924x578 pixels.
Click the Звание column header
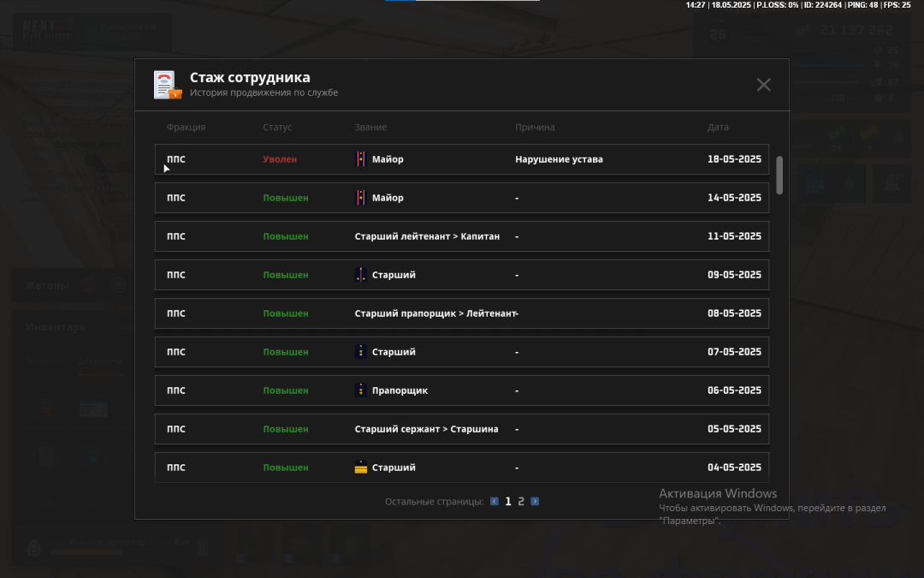pos(370,127)
